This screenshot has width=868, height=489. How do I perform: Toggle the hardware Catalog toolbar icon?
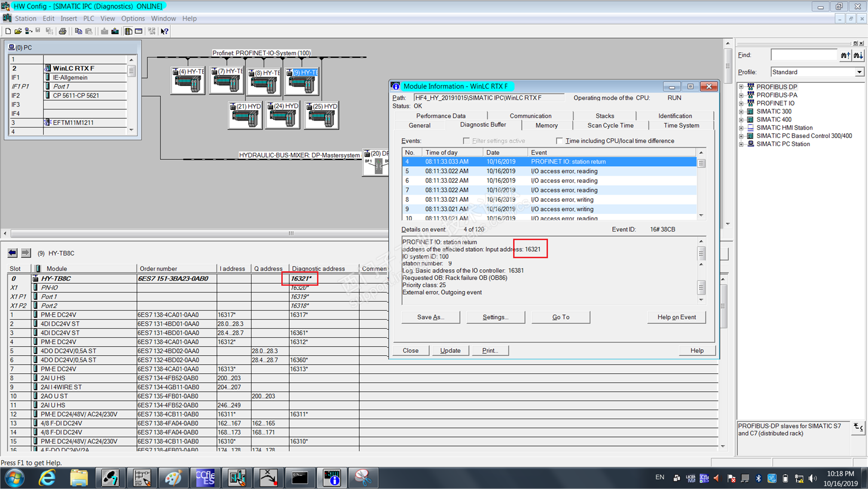pyautogui.click(x=128, y=31)
